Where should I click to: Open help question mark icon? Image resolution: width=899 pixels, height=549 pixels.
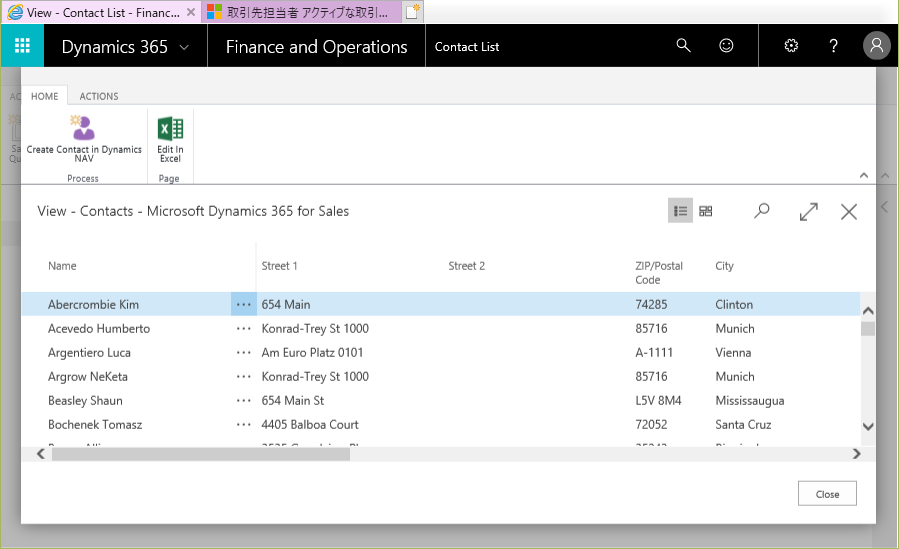pos(834,45)
